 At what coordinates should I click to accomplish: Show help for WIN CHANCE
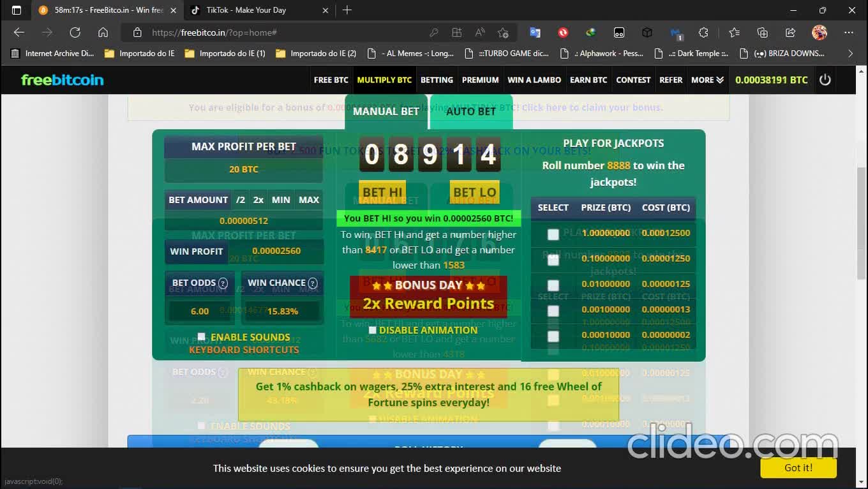point(313,283)
